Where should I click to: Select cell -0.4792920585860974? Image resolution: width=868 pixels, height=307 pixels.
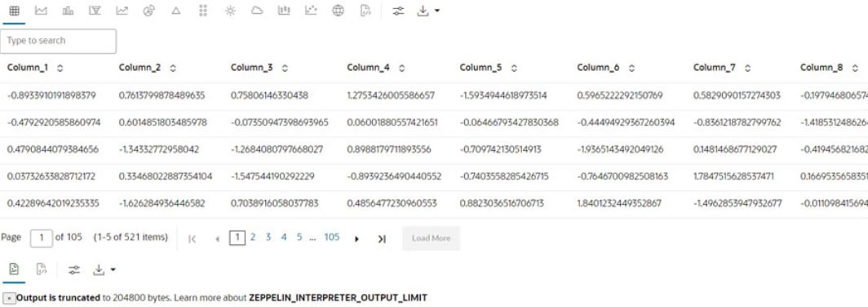click(x=54, y=122)
